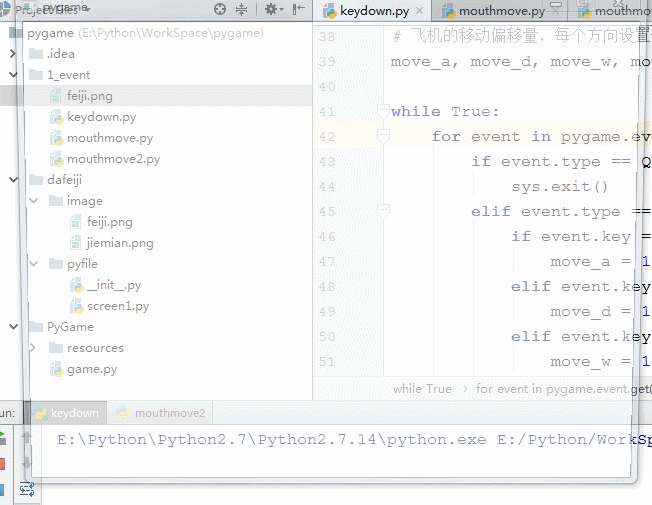
Task: Open mouthmove.py in the project tree
Action: 110,138
